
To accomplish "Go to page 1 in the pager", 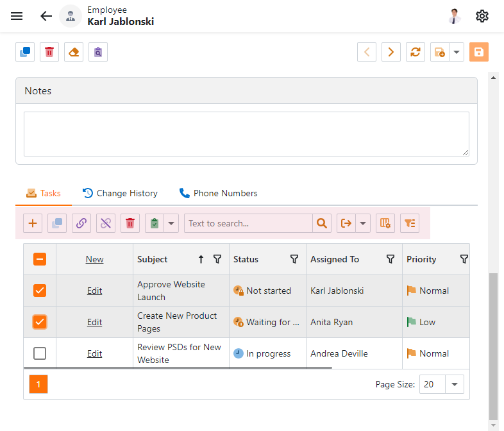I will point(38,384).
